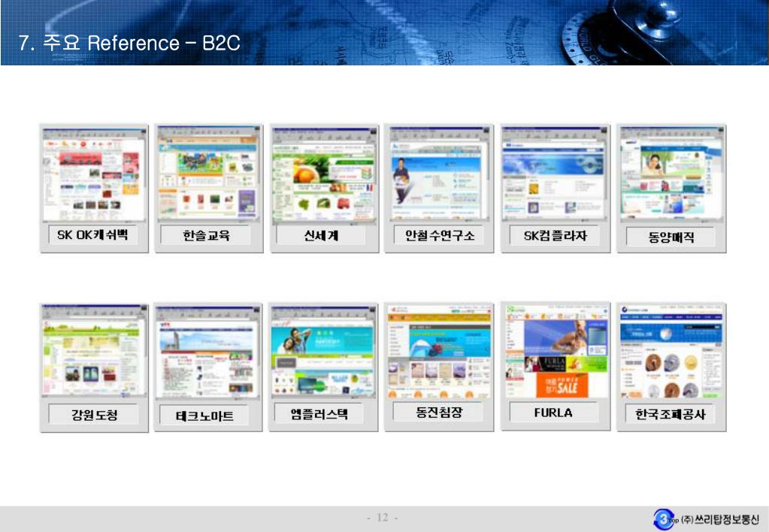
Task: Open the 앰플러스택 website thumbnail
Action: (324, 352)
